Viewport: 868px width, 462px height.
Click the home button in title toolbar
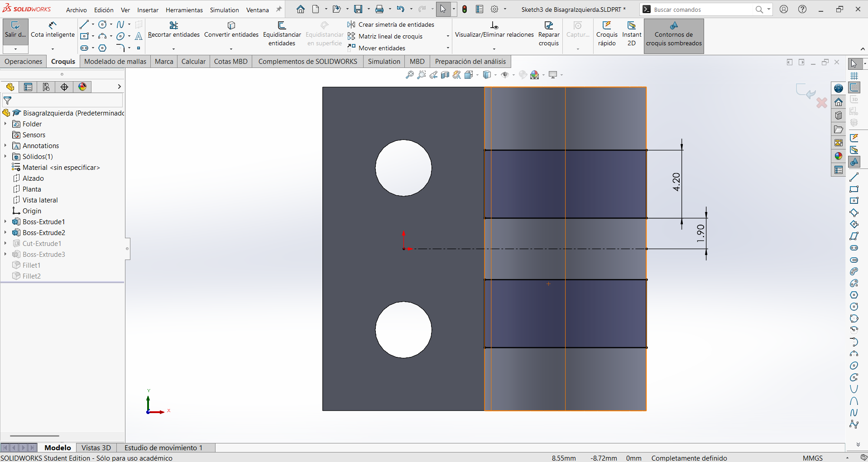click(x=301, y=9)
